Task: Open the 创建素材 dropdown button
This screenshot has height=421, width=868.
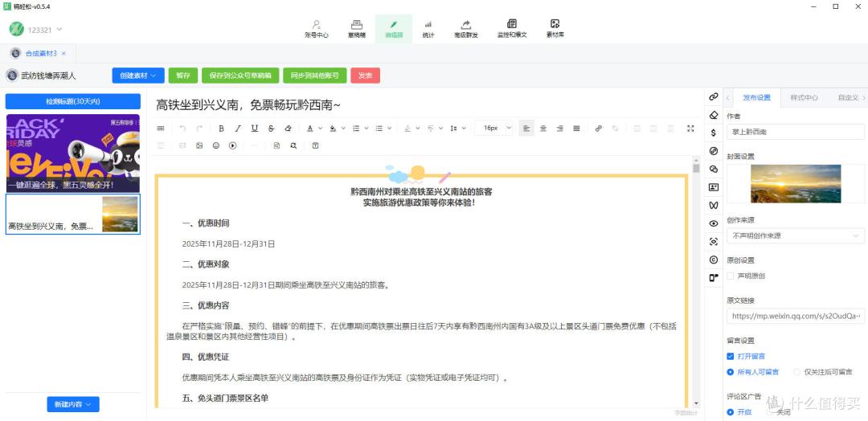Action: coord(138,76)
